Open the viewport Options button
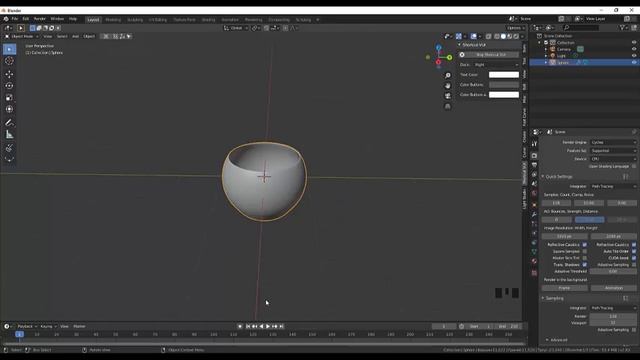The width and height of the screenshot is (640, 360). [x=515, y=28]
